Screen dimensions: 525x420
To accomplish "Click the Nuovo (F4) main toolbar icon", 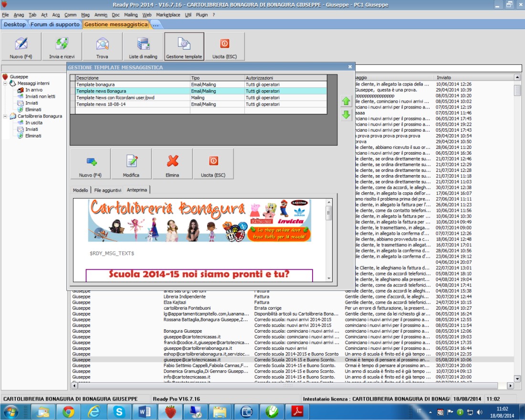I will click(21, 47).
